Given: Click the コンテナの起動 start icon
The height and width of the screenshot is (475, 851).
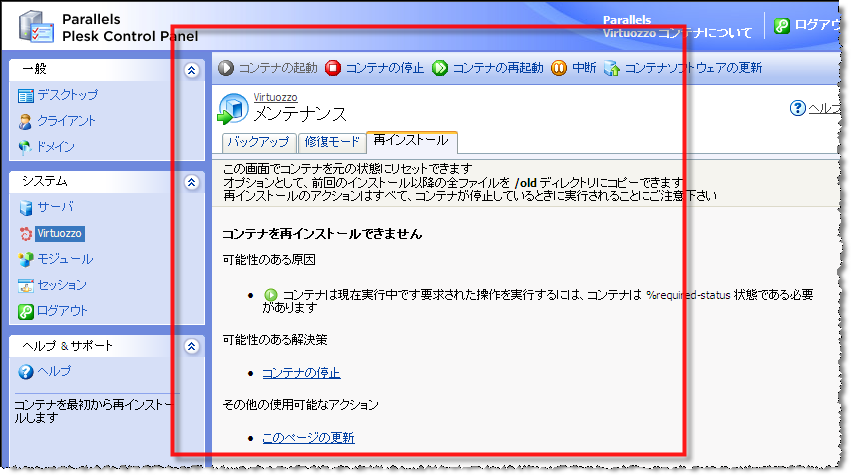Looking at the screenshot, I should point(226,68).
